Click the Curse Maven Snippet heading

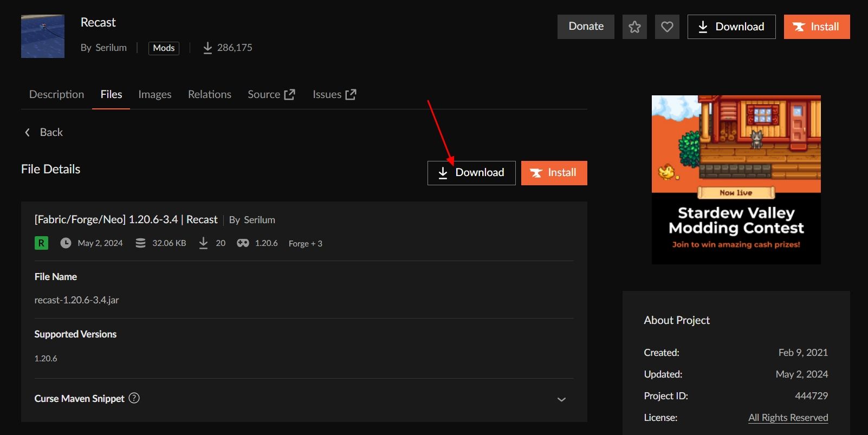[80, 398]
